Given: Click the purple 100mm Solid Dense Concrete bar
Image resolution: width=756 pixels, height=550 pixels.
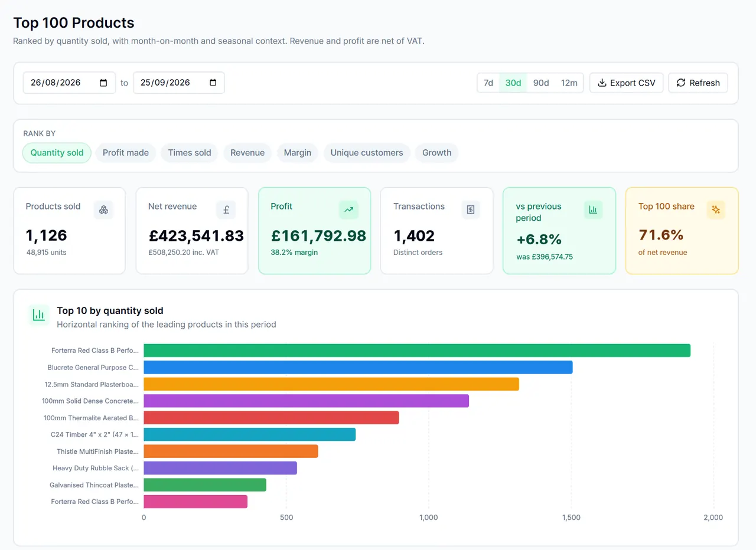Looking at the screenshot, I should point(306,401).
